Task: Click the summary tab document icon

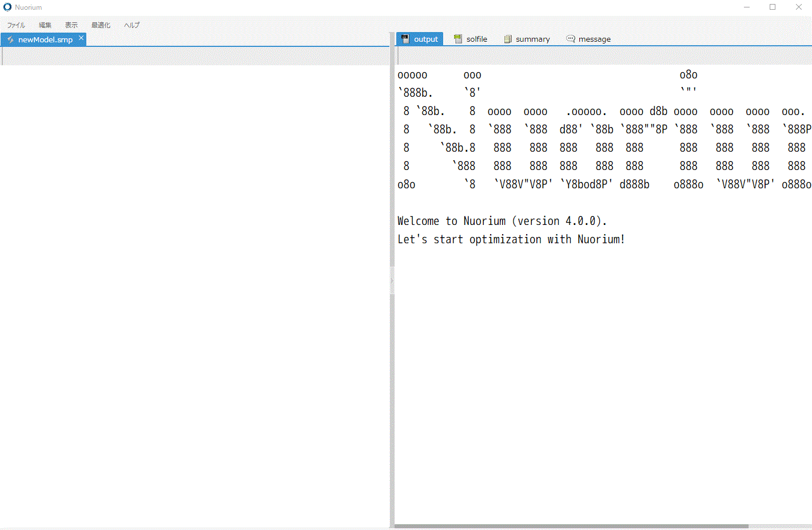Action: click(508, 39)
